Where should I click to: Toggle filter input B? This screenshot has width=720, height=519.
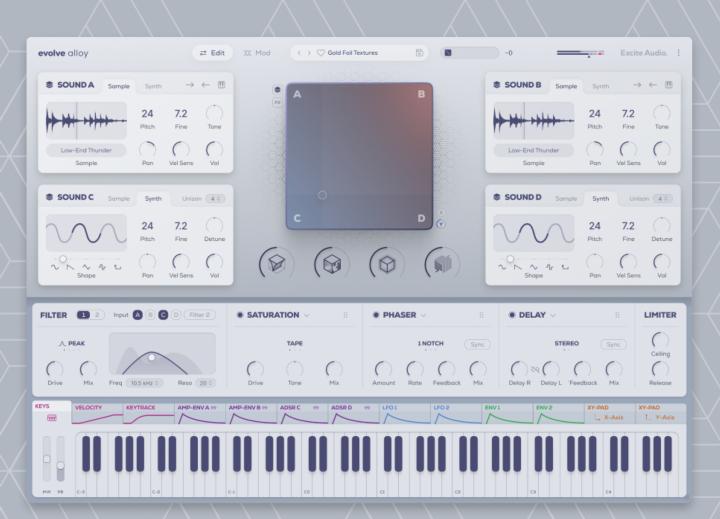point(150,315)
